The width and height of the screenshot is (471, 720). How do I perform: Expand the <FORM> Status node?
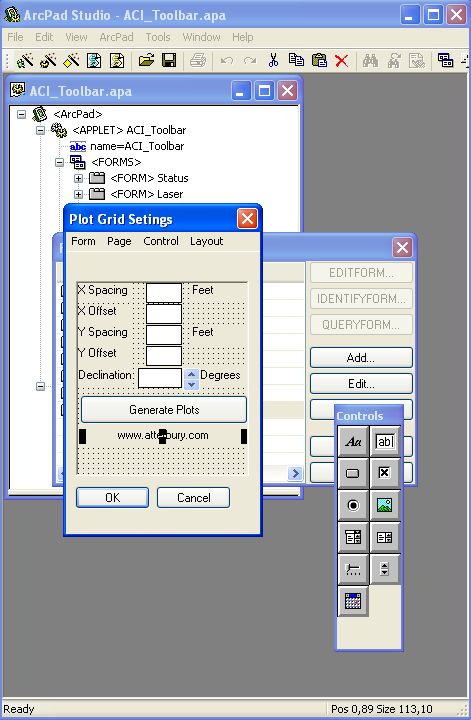[x=78, y=178]
